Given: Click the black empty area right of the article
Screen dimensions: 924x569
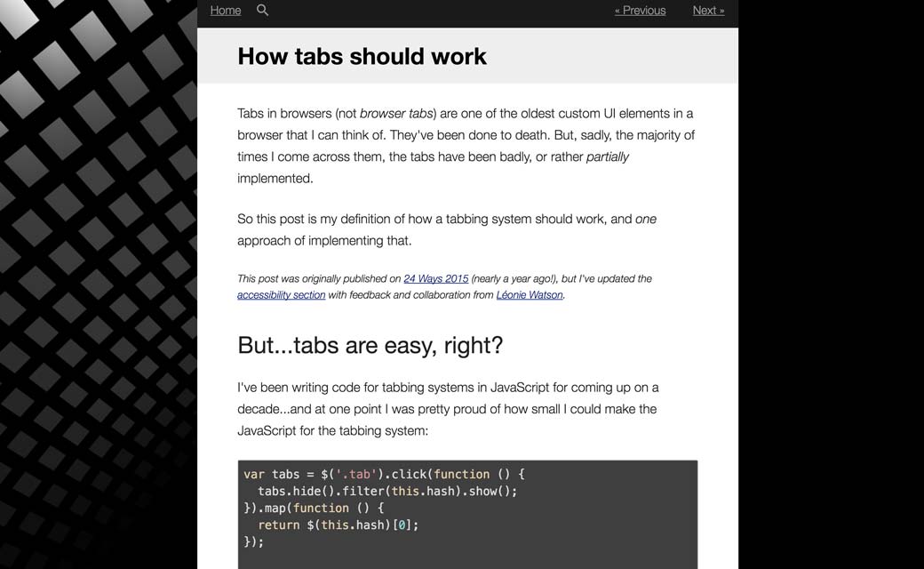Looking at the screenshot, I should 831,284.
